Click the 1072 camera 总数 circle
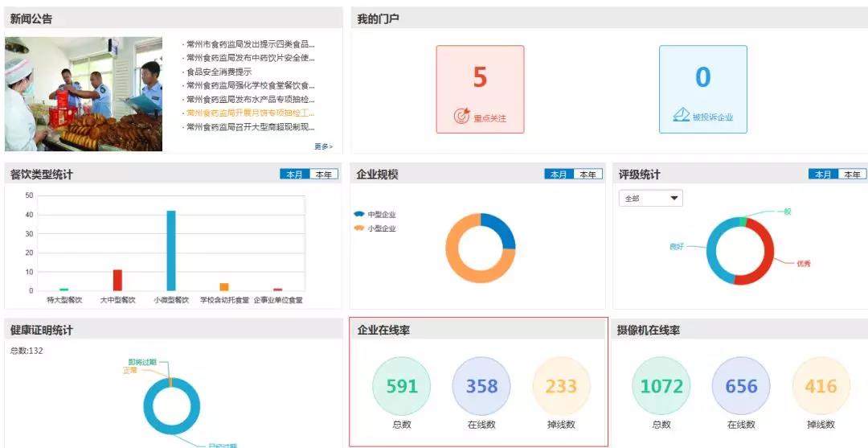This screenshot has height=448, width=868. pos(661,386)
